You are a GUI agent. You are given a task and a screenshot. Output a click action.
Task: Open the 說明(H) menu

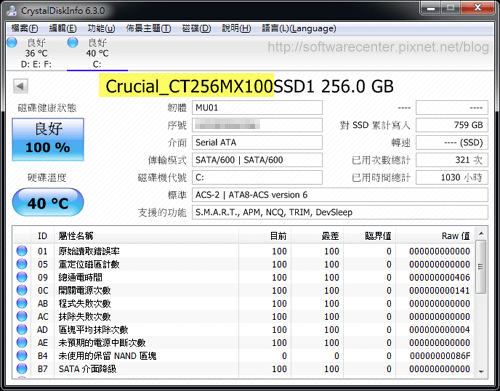click(236, 29)
